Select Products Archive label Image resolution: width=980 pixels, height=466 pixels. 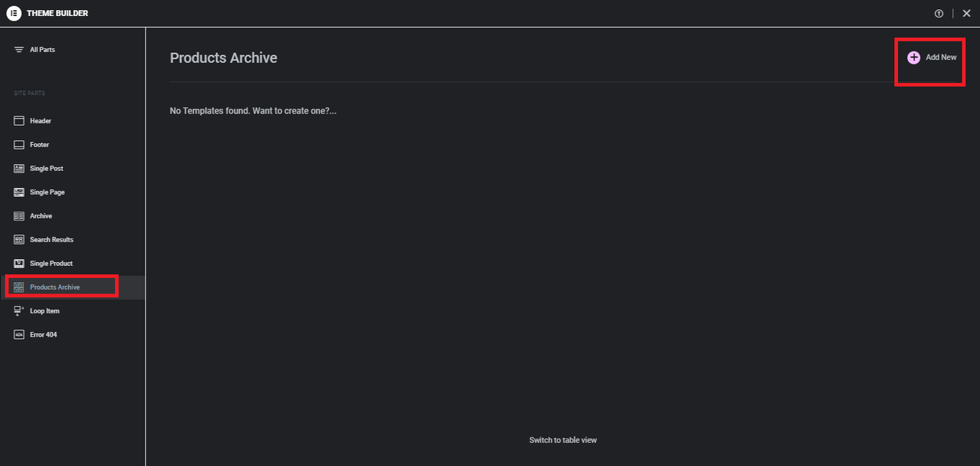point(55,287)
